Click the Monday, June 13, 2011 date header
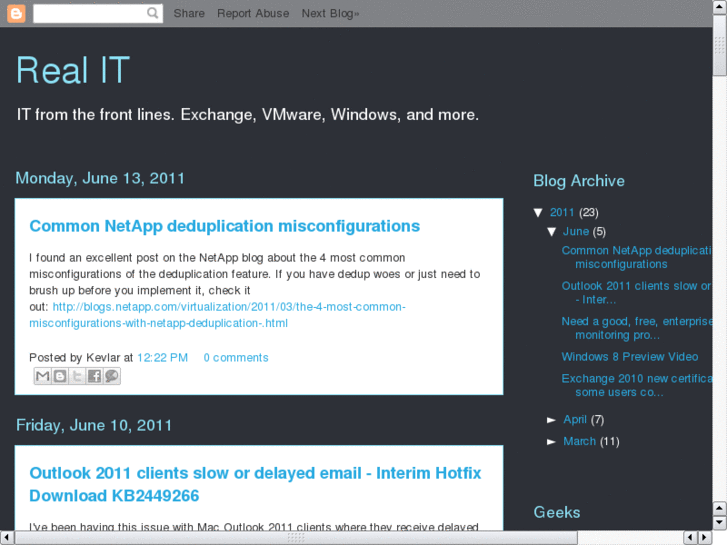 (100, 179)
